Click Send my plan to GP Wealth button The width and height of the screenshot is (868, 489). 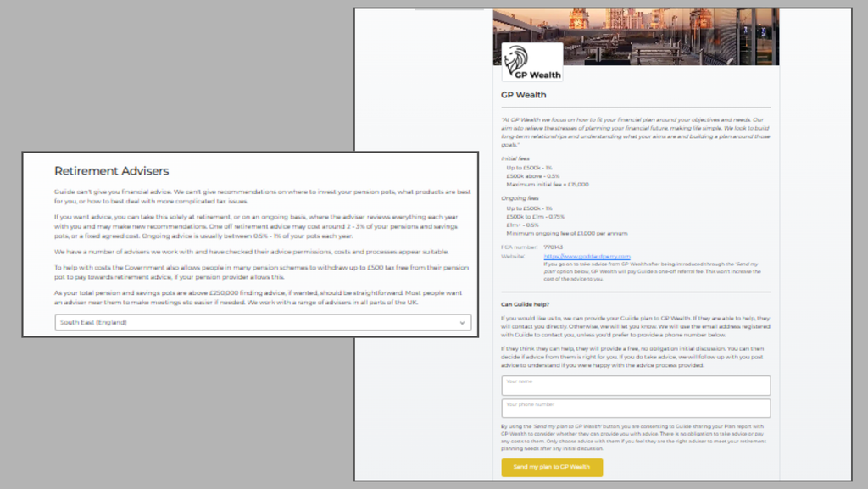coord(552,468)
